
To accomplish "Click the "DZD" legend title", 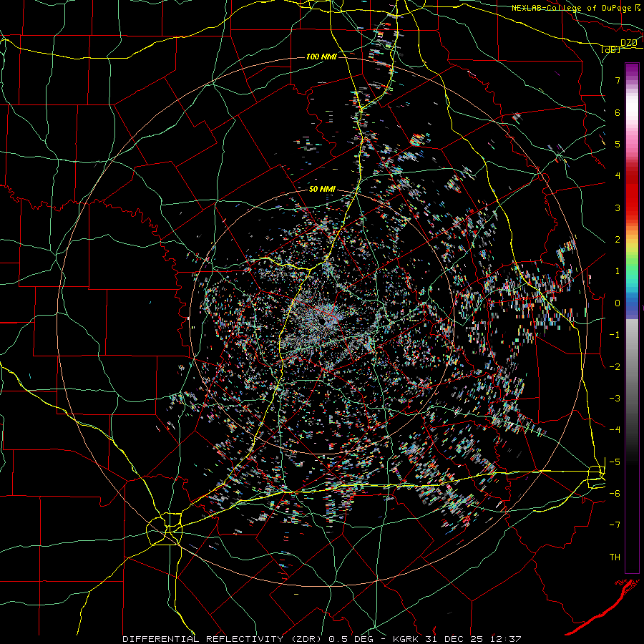I will click(x=628, y=43).
